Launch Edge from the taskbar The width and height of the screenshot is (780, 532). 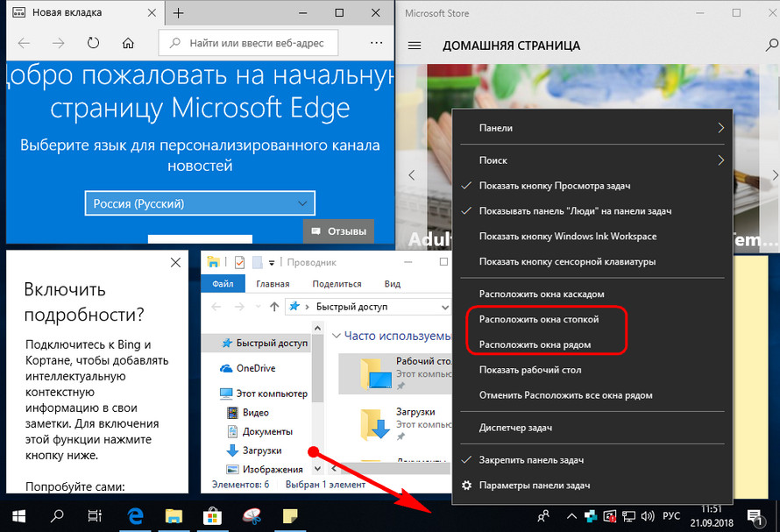135,516
